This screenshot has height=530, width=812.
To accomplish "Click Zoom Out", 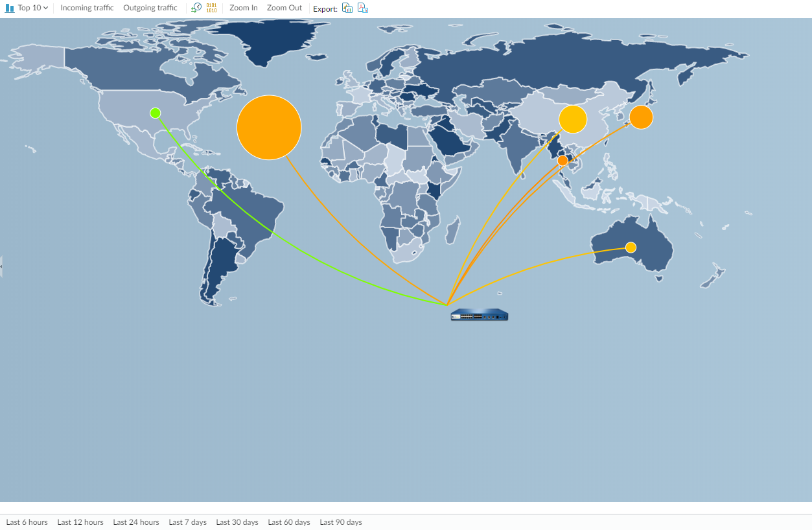I will (x=284, y=8).
